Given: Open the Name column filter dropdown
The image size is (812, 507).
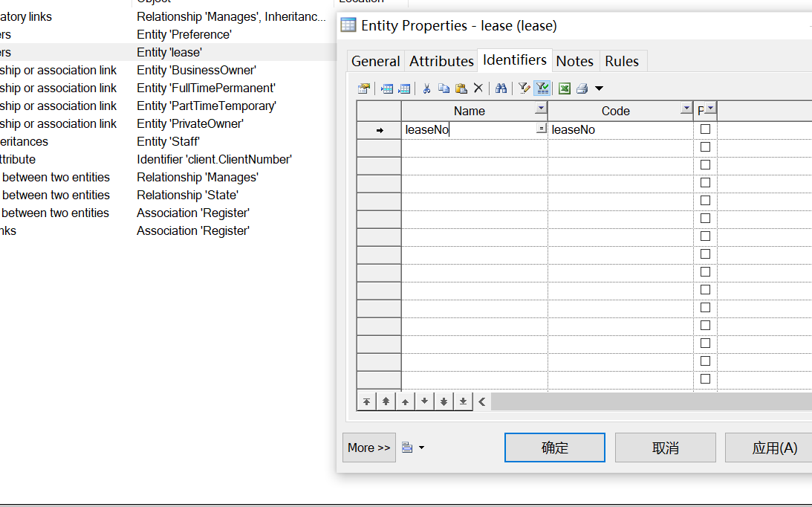Looking at the screenshot, I should click(541, 110).
